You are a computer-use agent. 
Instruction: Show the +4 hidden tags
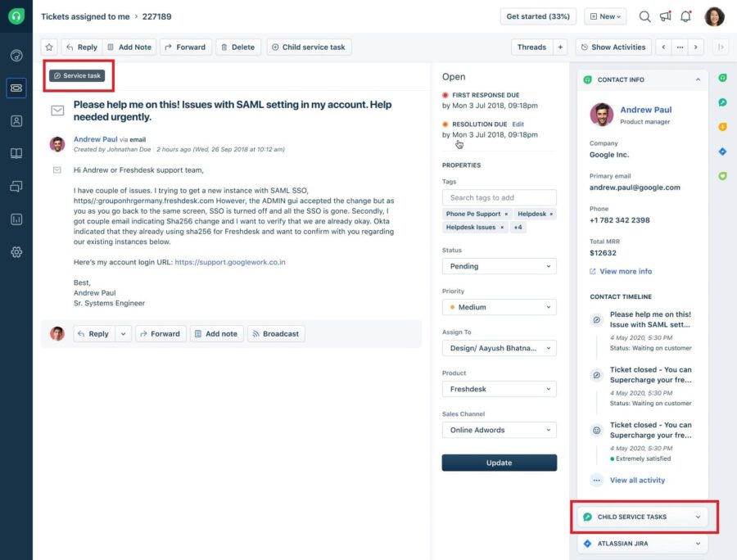click(518, 228)
